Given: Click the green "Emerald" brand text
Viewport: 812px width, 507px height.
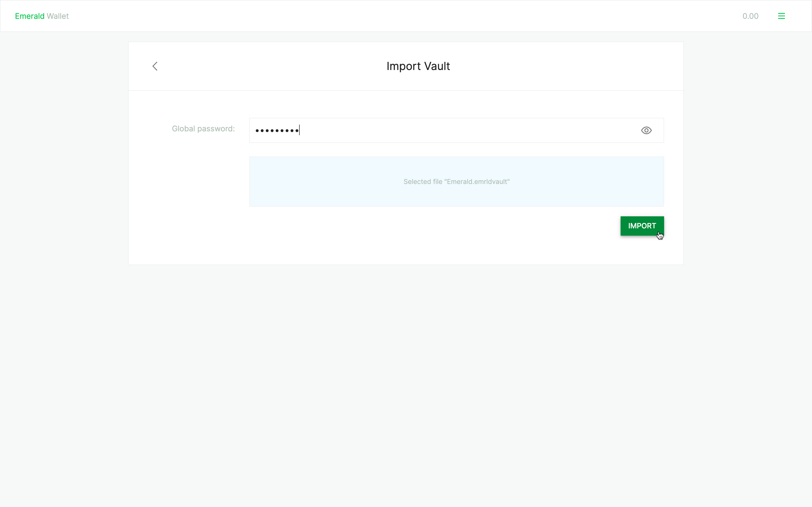Looking at the screenshot, I should tap(29, 16).
